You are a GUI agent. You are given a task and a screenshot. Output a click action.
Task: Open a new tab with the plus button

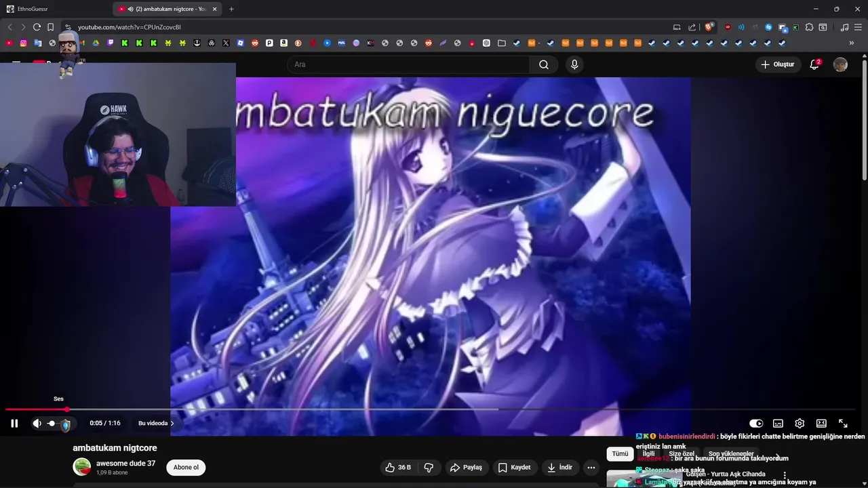(x=231, y=9)
